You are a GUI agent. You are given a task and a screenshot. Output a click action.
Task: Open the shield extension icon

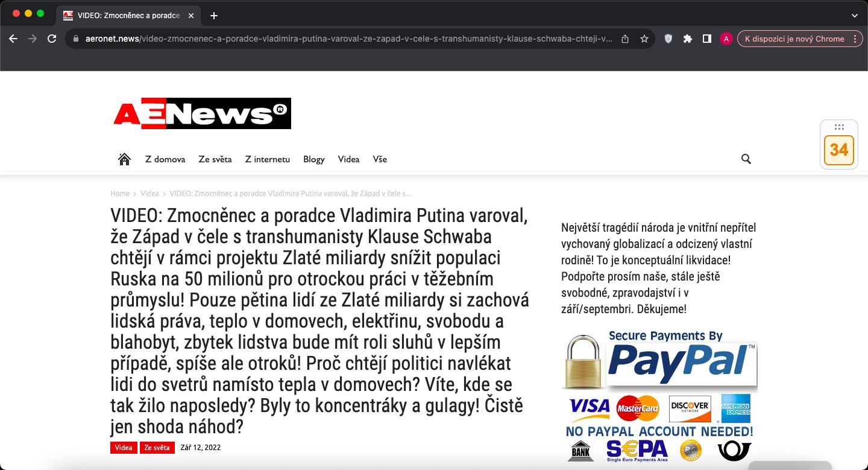(x=668, y=39)
